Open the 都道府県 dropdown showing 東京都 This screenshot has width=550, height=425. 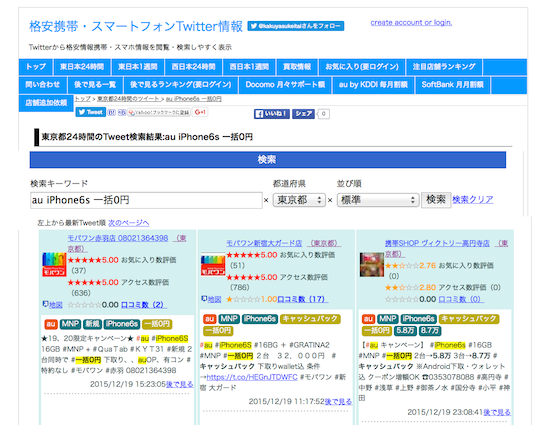[x=299, y=200]
